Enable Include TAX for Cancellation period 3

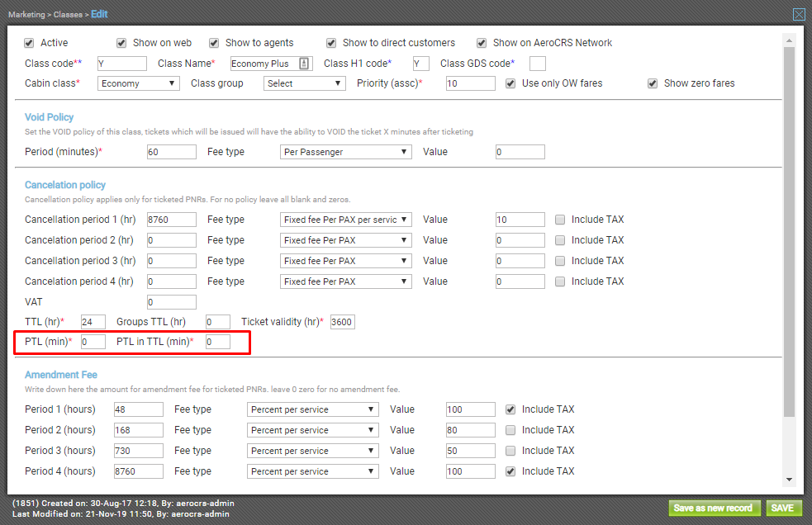click(x=560, y=261)
